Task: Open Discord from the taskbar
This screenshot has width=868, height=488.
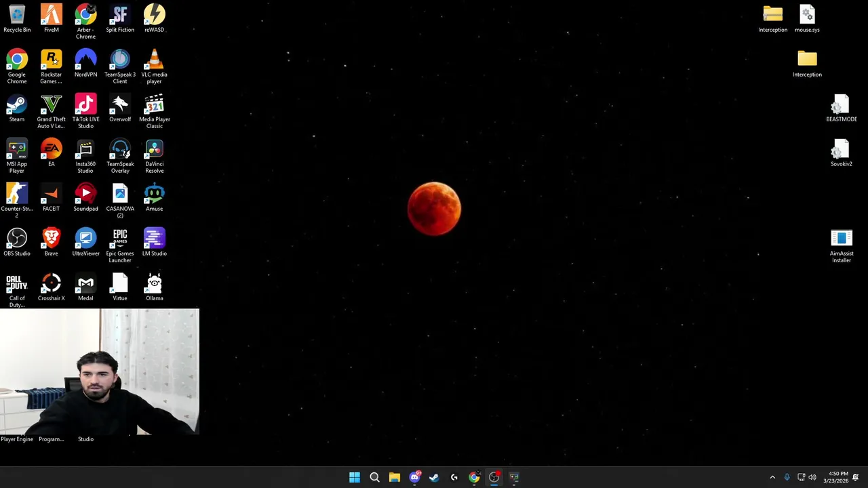Action: point(414,477)
